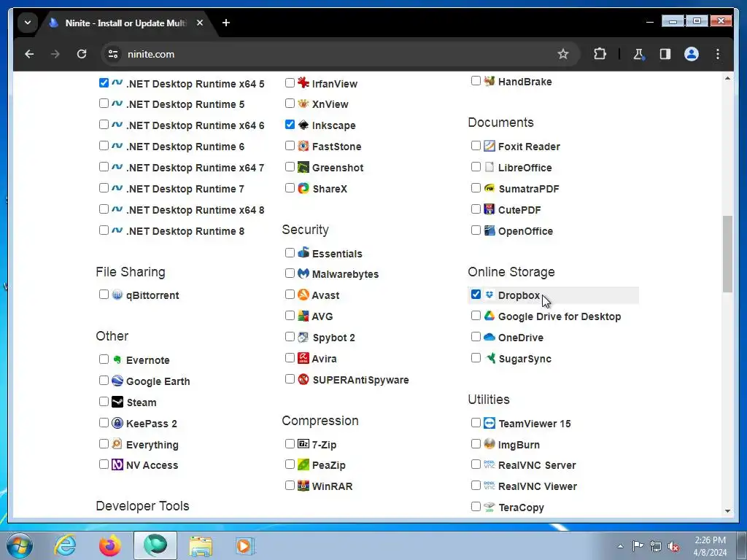Viewport: 747px width, 560px height.
Task: Click the qBittorrent icon
Action: point(117,295)
